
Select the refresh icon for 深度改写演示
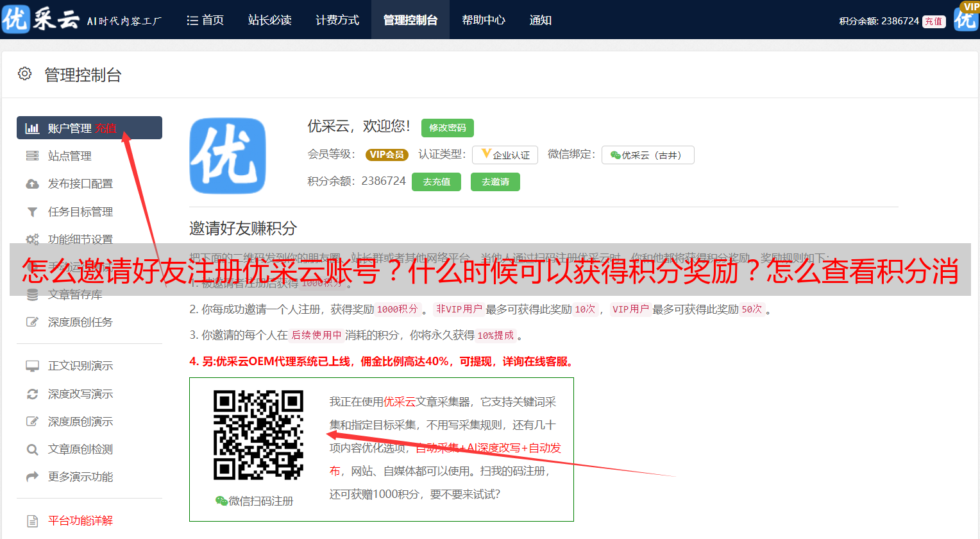32,394
